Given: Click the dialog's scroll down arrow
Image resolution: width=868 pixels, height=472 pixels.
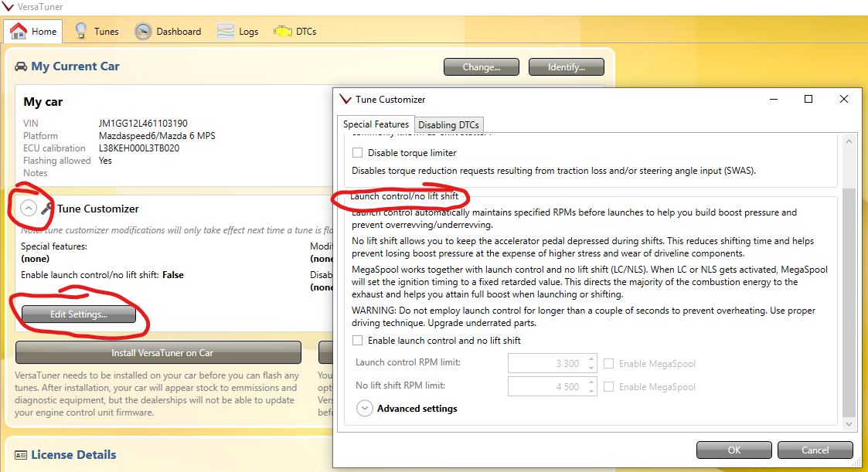Looking at the screenshot, I should click(x=849, y=424).
